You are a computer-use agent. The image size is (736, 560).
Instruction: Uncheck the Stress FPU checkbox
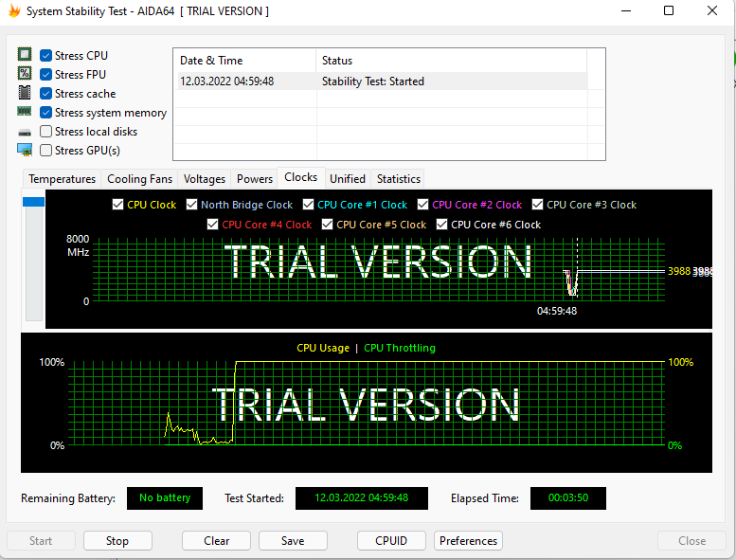point(45,75)
